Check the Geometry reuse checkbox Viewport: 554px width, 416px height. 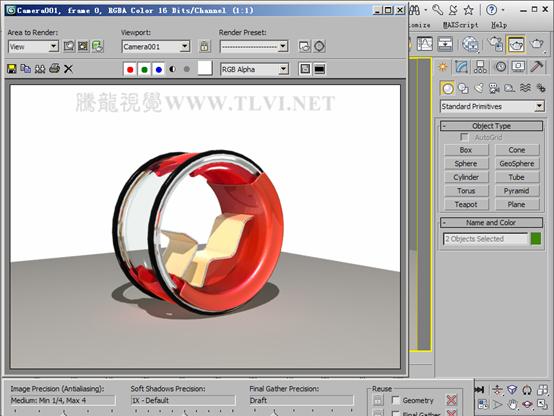pyautogui.click(x=396, y=400)
